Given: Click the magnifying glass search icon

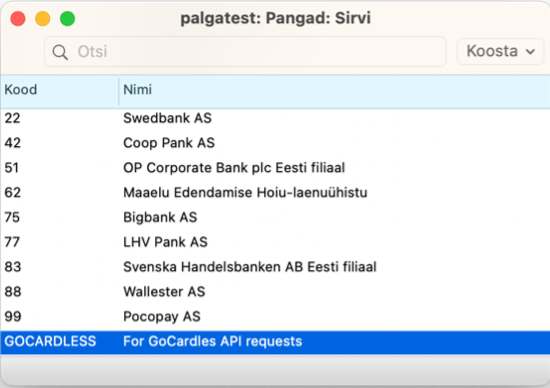Looking at the screenshot, I should [x=60, y=52].
